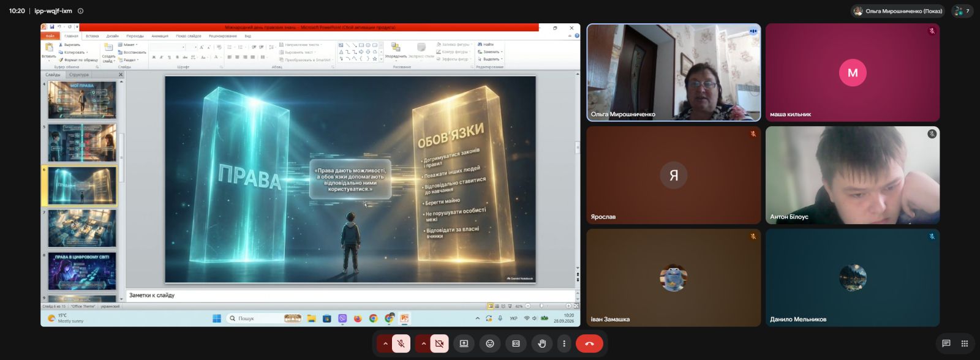Click the Заметки к слайду notes field
Screen dimensions: 980x360
coord(350,295)
